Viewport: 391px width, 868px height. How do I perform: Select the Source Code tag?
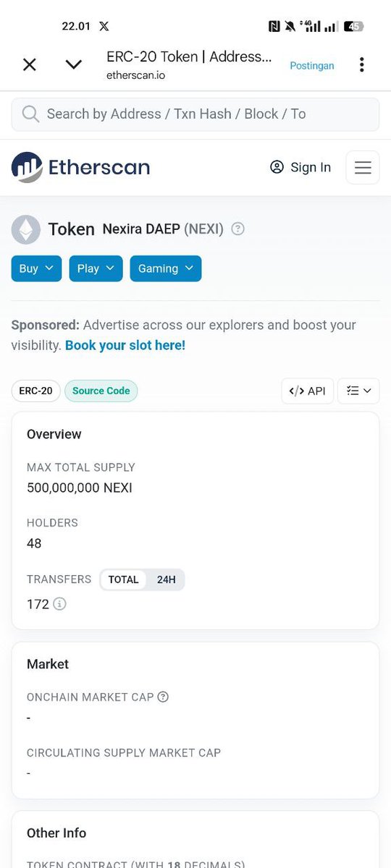101,391
